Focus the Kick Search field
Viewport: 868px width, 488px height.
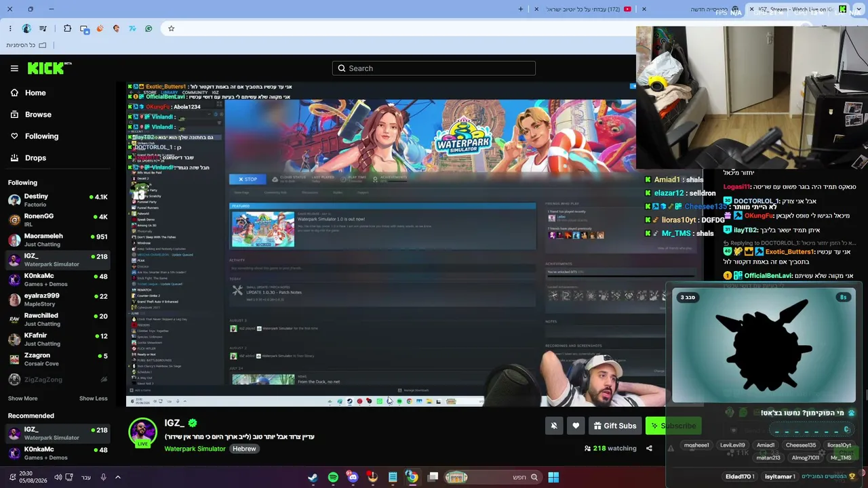pos(434,68)
